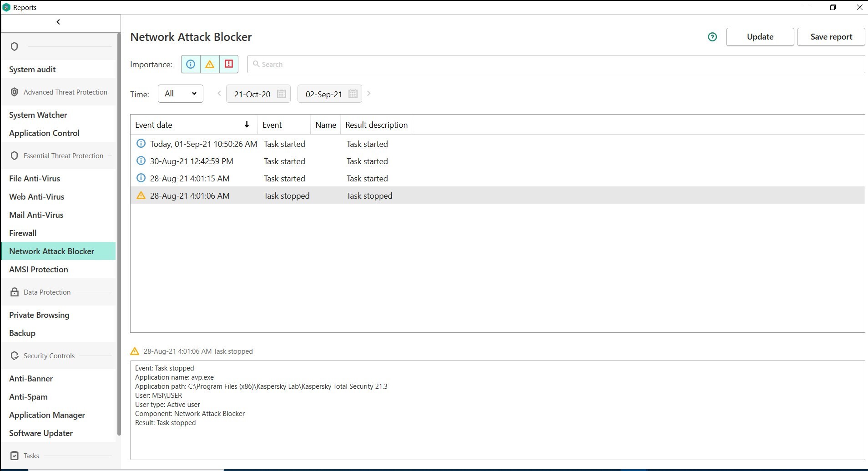Open Web Anti-Virus report
The height and width of the screenshot is (471, 868).
click(x=58, y=196)
